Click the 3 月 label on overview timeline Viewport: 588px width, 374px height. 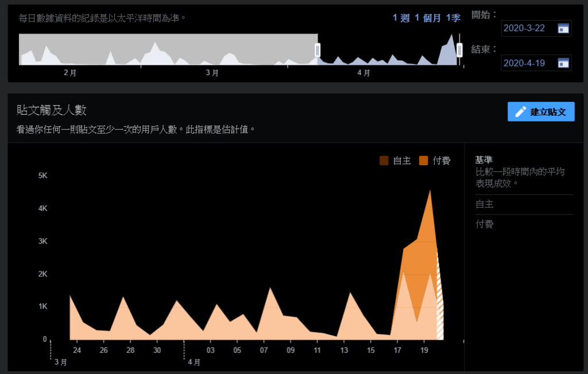(x=212, y=73)
